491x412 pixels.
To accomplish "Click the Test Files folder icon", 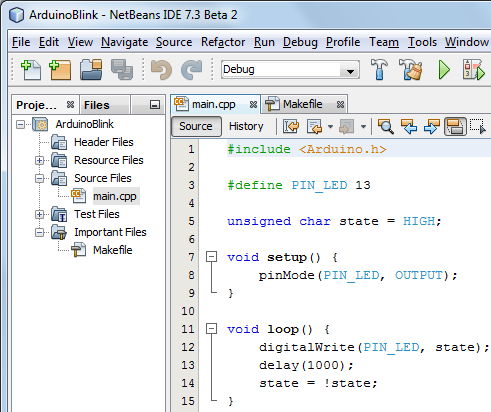I will tap(59, 214).
